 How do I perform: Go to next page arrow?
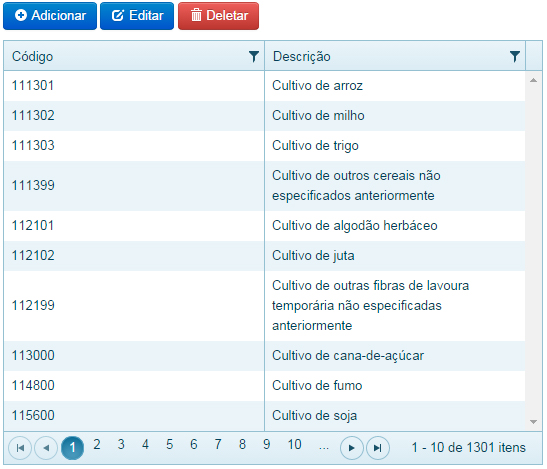tap(352, 448)
